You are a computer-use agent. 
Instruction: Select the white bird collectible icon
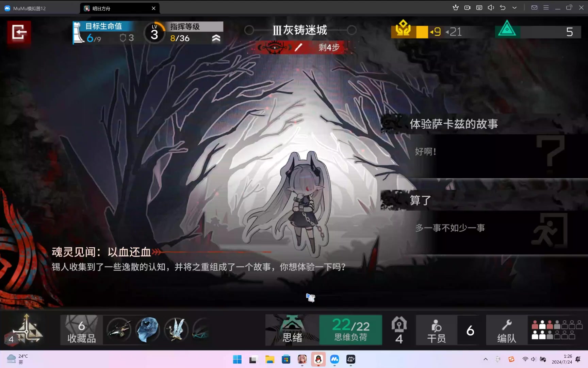(176, 329)
